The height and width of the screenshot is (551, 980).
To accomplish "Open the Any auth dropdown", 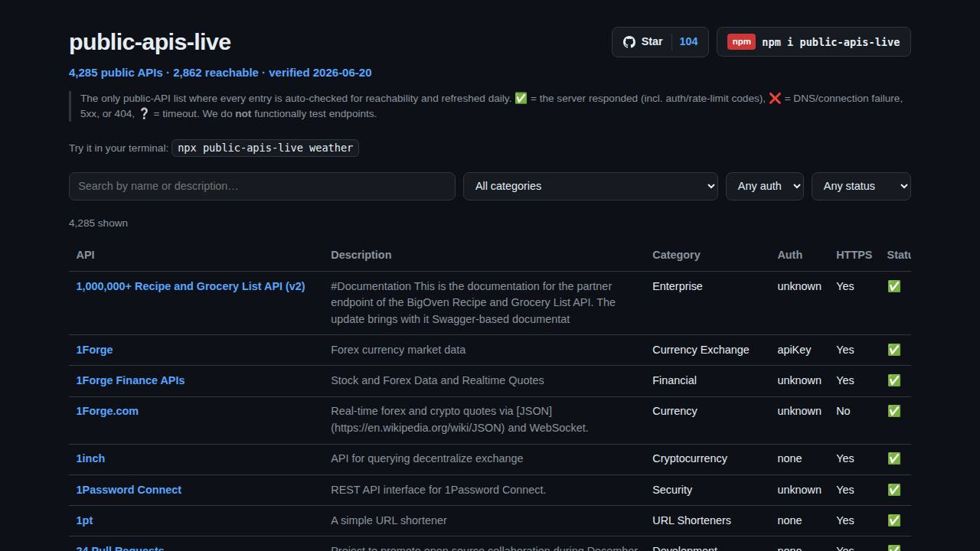I will pos(765,186).
